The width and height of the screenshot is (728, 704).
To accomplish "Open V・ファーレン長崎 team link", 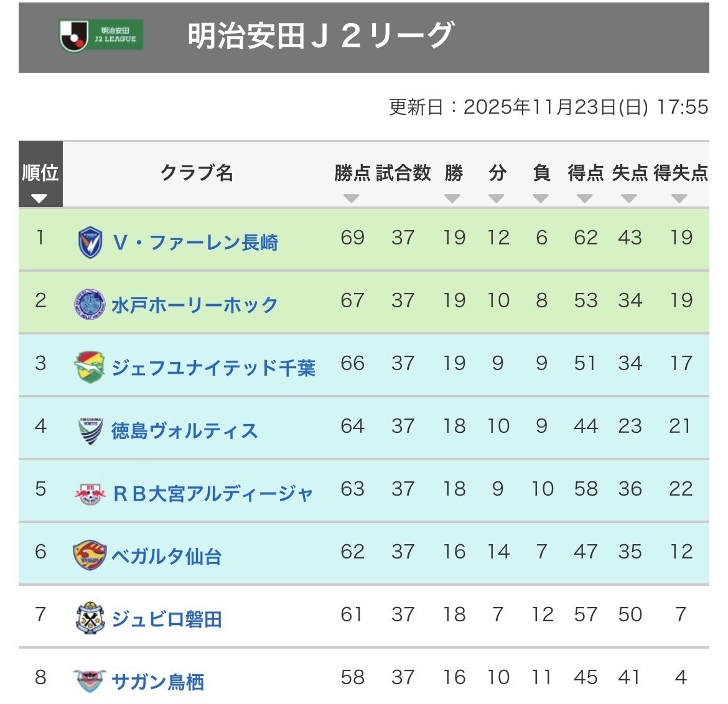I will 195,243.
